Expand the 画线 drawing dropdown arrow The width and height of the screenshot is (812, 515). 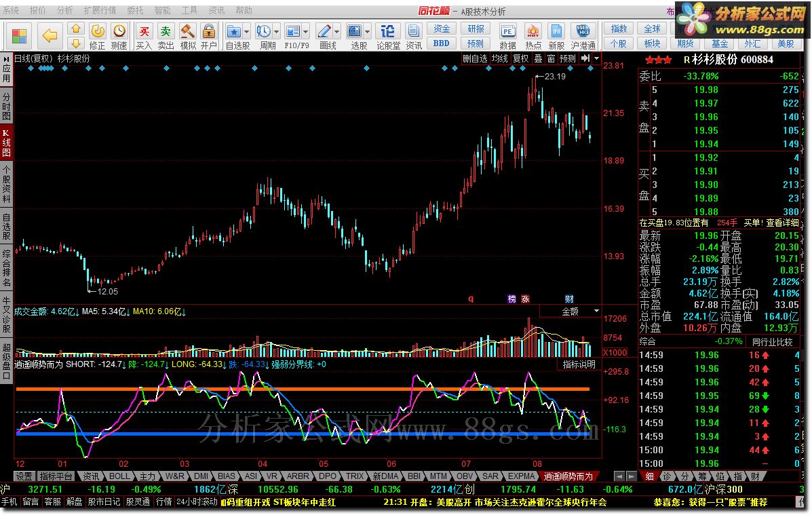pos(337,32)
